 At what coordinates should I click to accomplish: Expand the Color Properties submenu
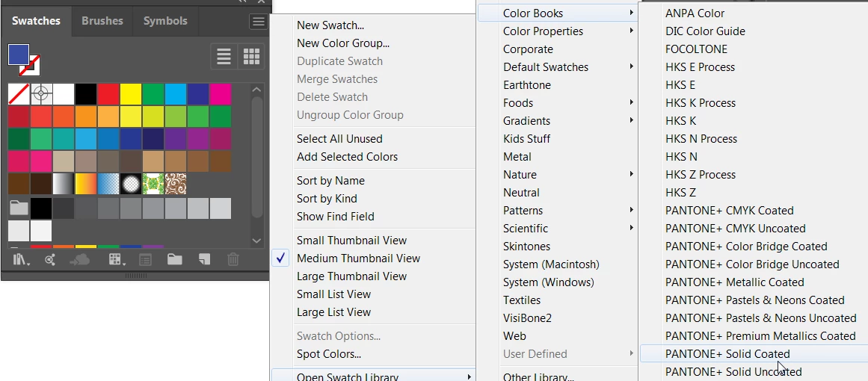pos(557,31)
